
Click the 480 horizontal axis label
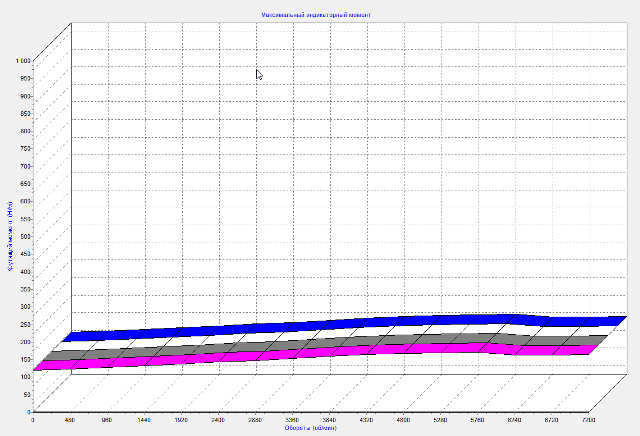tap(71, 420)
